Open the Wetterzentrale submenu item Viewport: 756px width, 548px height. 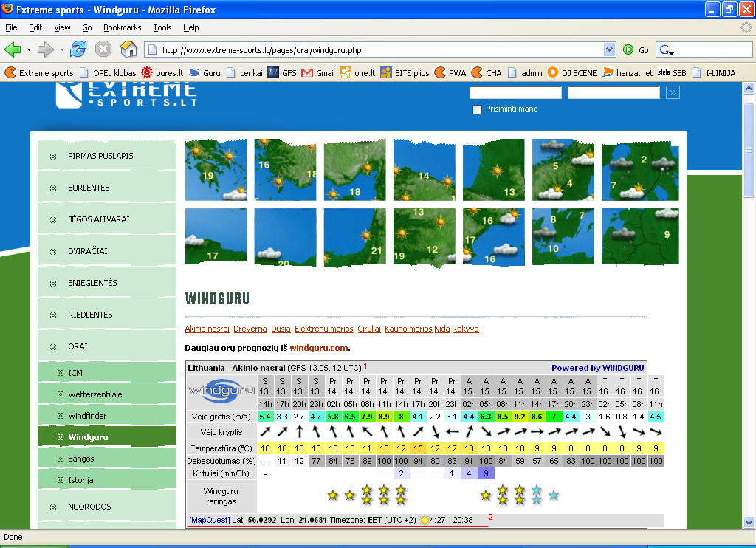click(x=106, y=394)
